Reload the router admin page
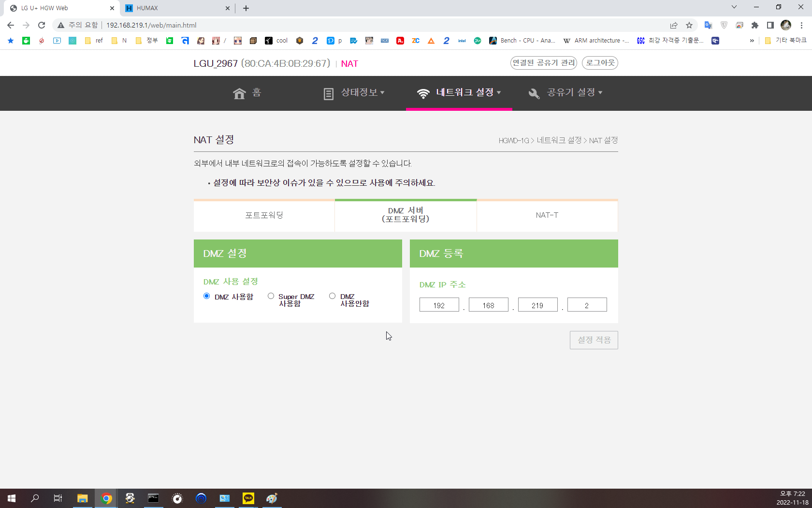This screenshot has height=508, width=812. pos(42,25)
